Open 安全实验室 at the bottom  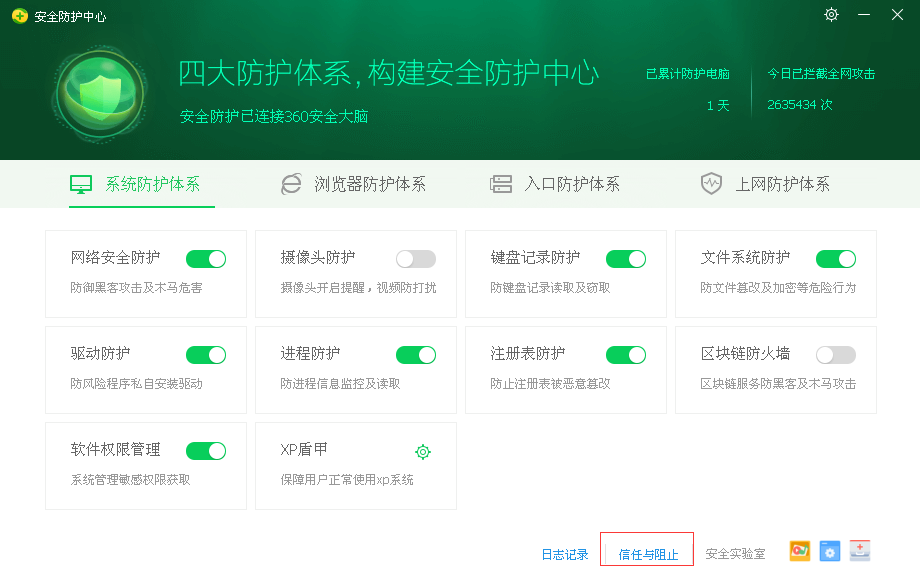735,554
